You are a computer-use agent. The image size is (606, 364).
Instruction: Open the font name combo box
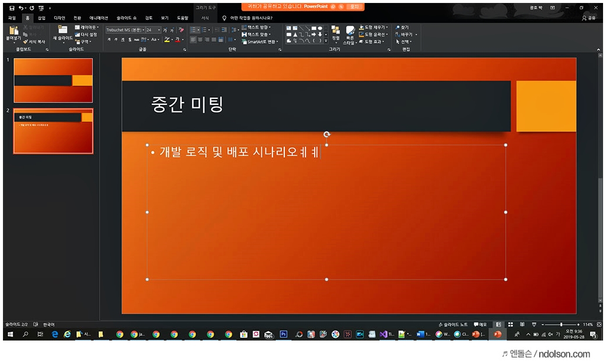(125, 30)
